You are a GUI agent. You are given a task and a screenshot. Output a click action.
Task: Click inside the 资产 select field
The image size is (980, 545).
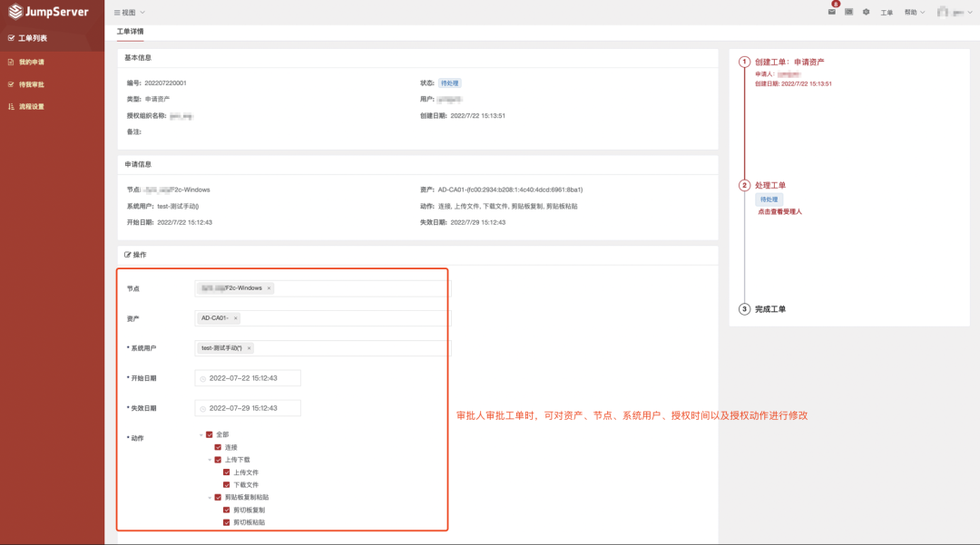pyautogui.click(x=322, y=318)
